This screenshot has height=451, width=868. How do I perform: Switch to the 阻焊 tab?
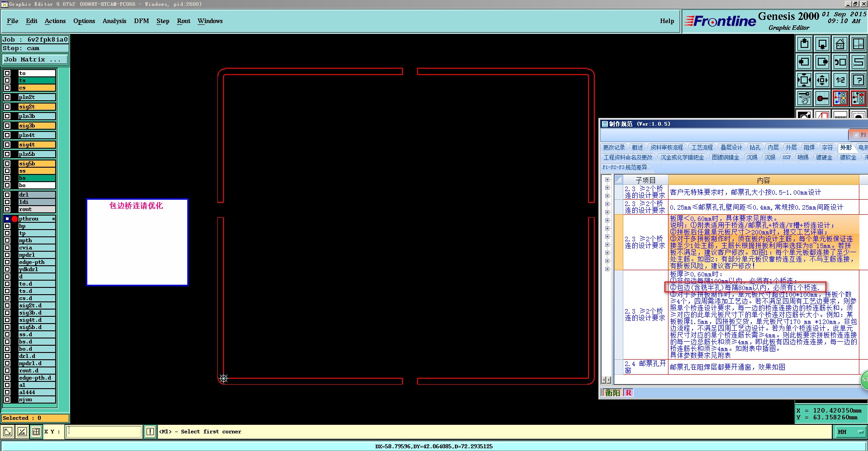tap(809, 147)
